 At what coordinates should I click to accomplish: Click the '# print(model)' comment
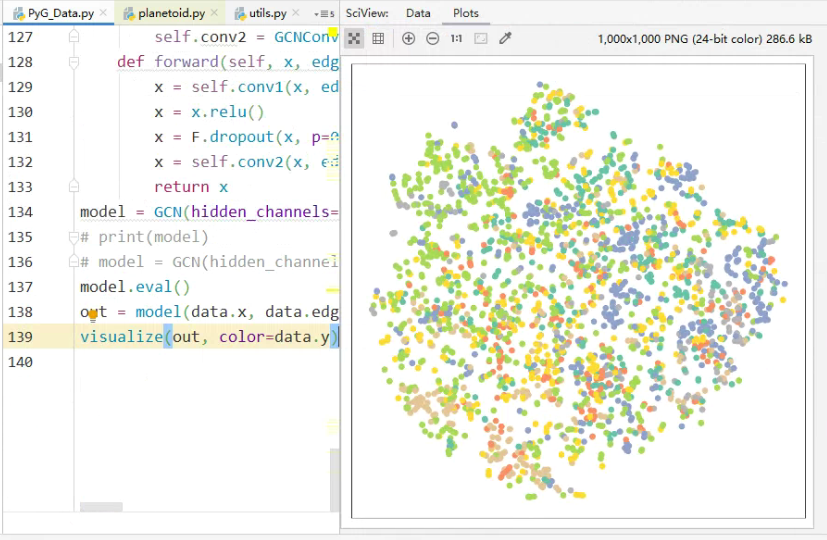click(x=144, y=237)
